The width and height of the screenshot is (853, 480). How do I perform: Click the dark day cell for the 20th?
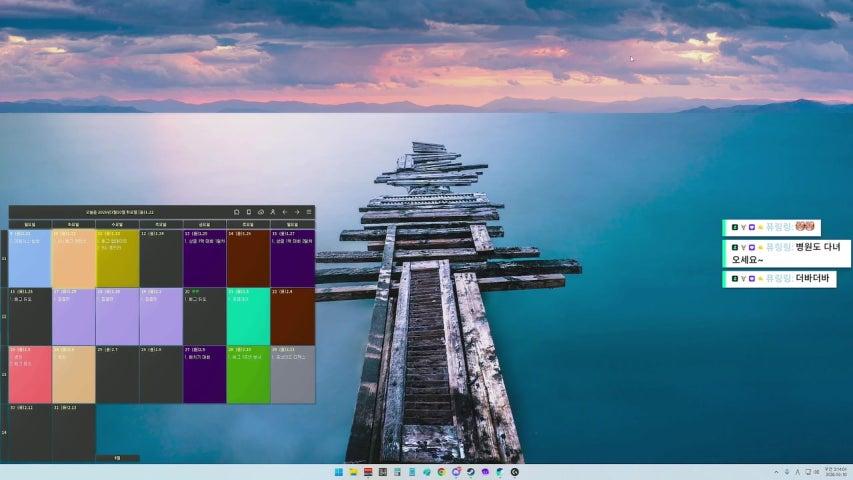click(204, 317)
